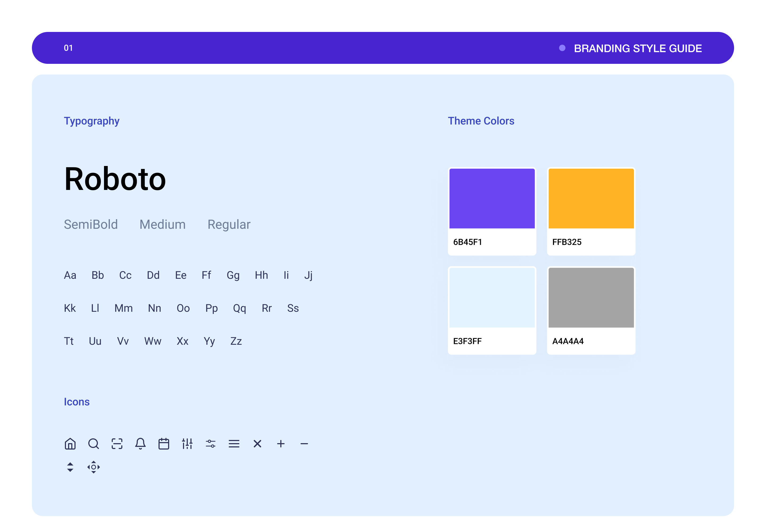Click the notification bell icon
Image resolution: width=766 pixels, height=532 pixels.
click(140, 444)
